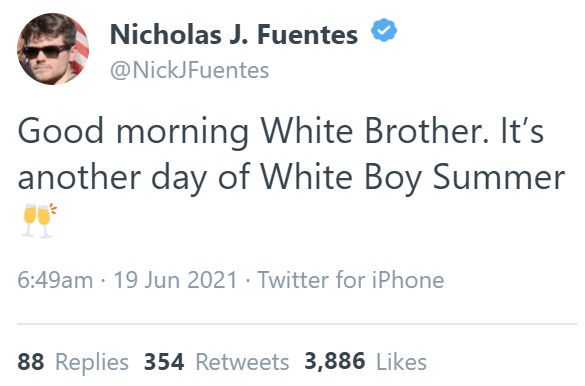The image size is (585, 386).
Task: Open the @NickJFuentes handle link
Action: point(190,70)
